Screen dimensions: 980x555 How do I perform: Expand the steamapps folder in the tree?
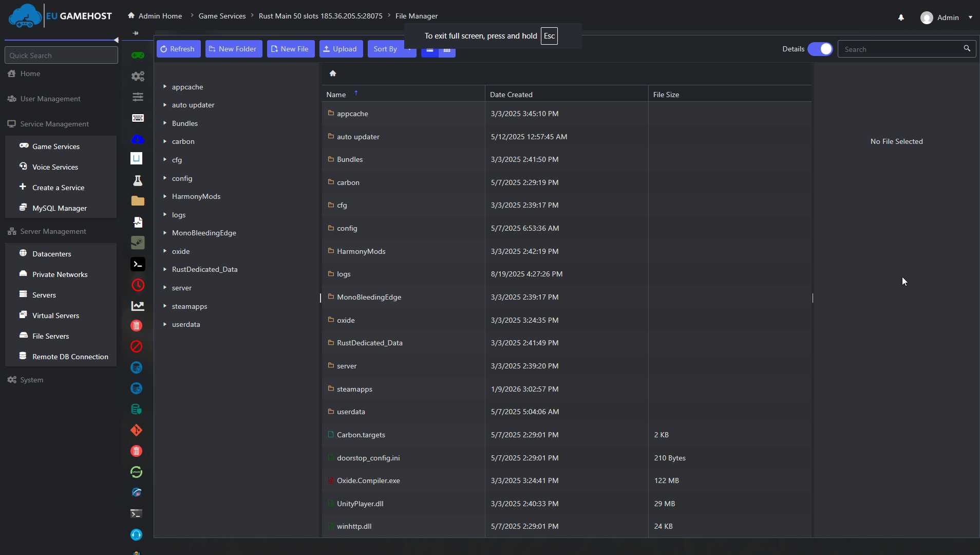pos(165,306)
